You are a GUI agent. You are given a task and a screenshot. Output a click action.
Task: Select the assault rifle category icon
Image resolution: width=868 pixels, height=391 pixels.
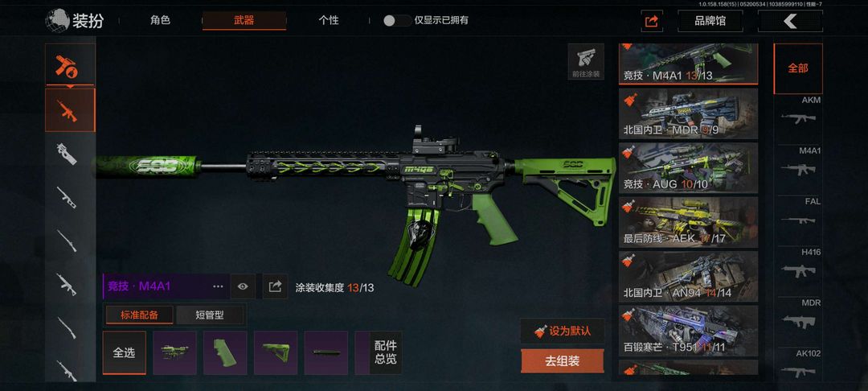pos(70,110)
